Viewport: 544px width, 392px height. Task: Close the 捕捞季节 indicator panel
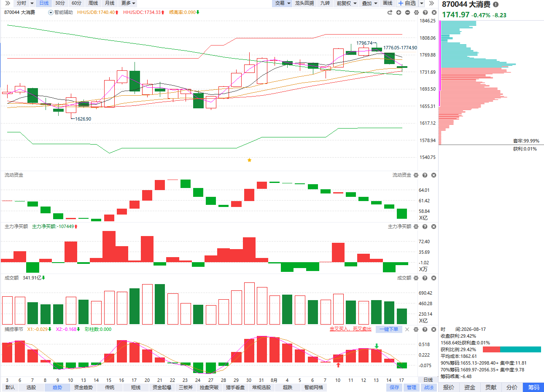[434, 329]
